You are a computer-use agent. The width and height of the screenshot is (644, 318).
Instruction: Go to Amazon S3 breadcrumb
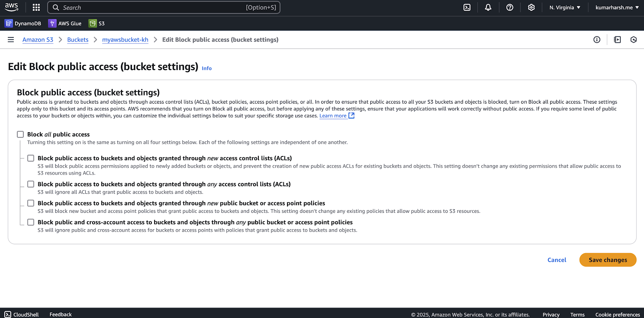point(38,39)
